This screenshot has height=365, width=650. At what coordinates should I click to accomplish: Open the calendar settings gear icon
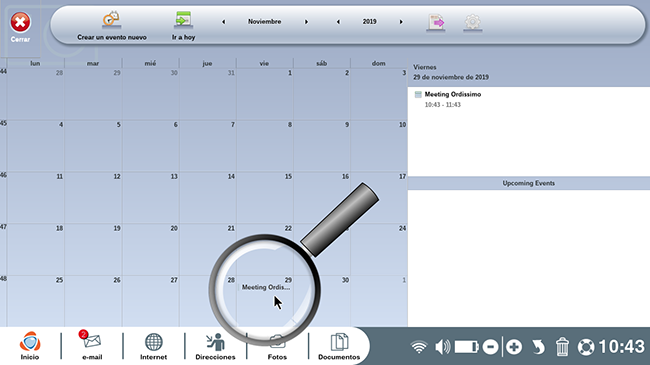click(x=473, y=23)
